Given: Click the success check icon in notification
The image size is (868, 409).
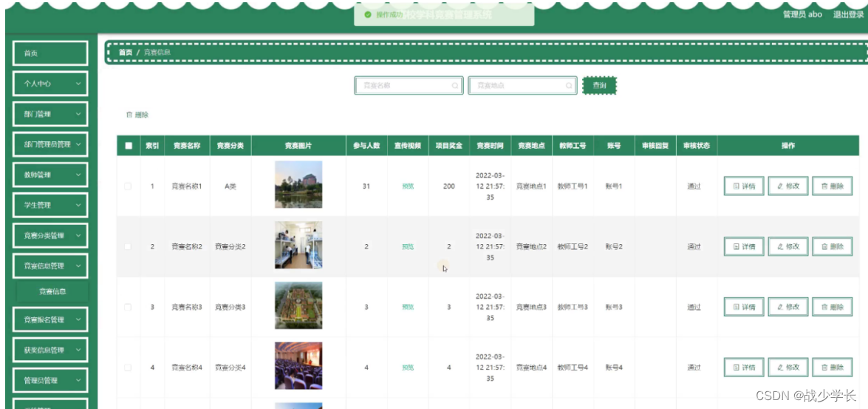Looking at the screenshot, I should pyautogui.click(x=368, y=15).
